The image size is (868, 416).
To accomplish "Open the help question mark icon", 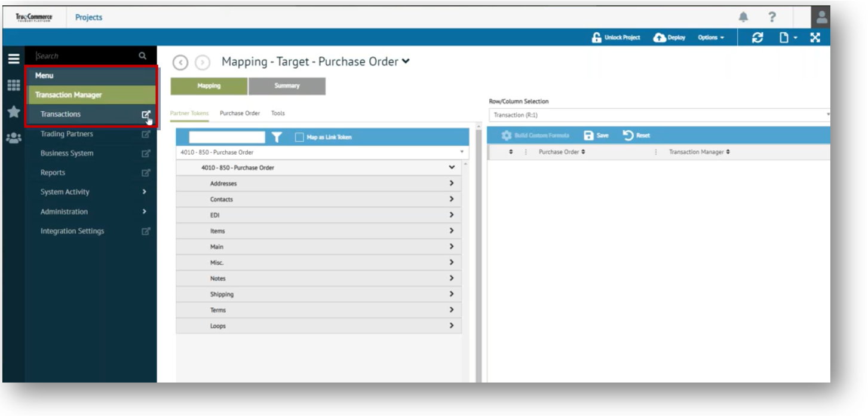I will pos(772,17).
